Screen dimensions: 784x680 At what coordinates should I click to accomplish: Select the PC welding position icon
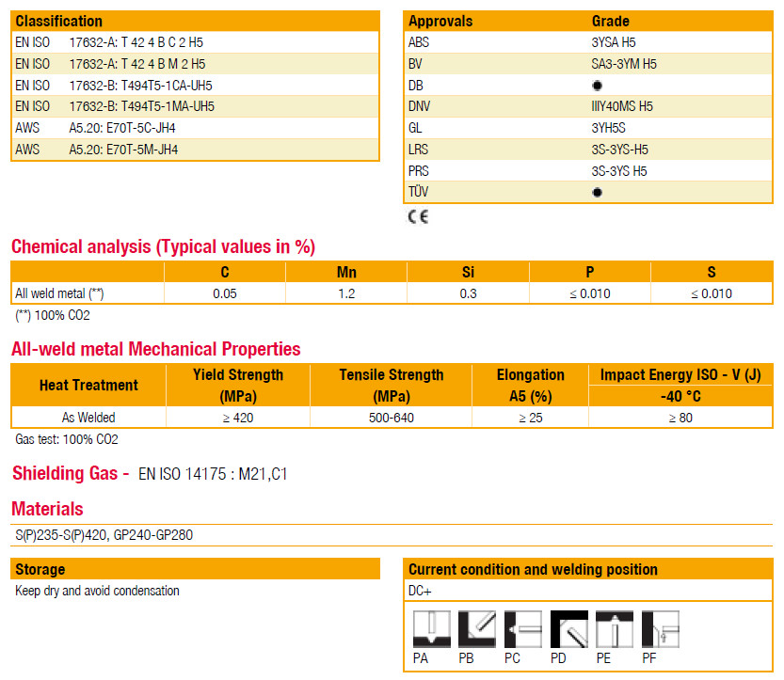coord(522,629)
